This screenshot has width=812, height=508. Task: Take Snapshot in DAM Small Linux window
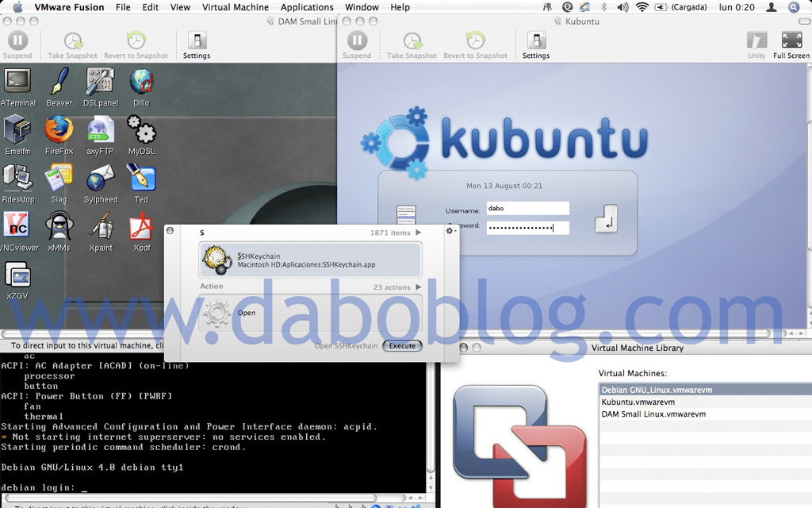[72, 45]
